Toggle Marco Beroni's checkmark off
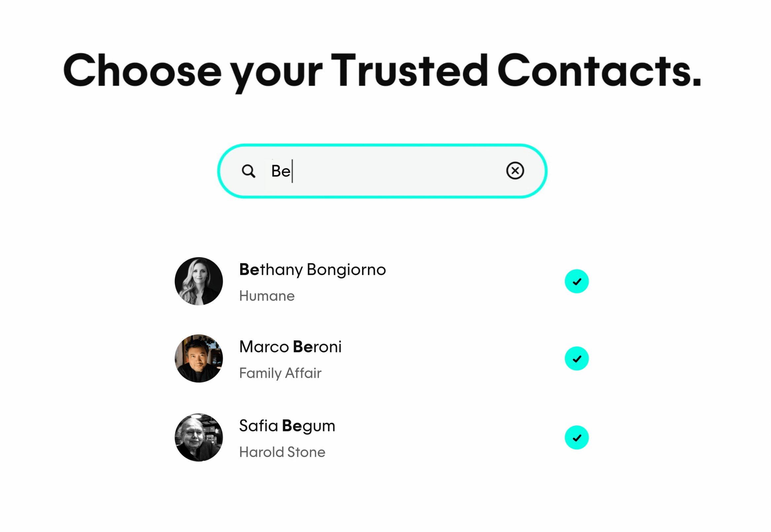This screenshot has width=771, height=532. (576, 359)
